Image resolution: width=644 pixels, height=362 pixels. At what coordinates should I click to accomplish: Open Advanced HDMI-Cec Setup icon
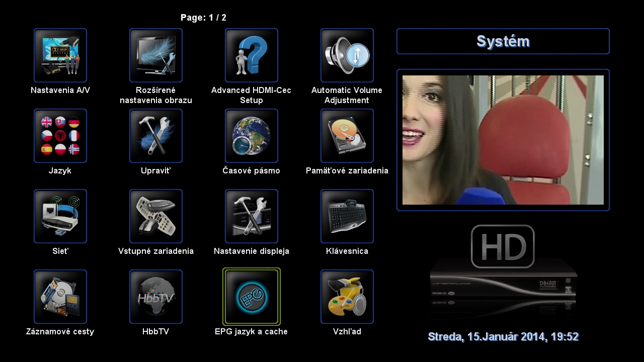252,55
